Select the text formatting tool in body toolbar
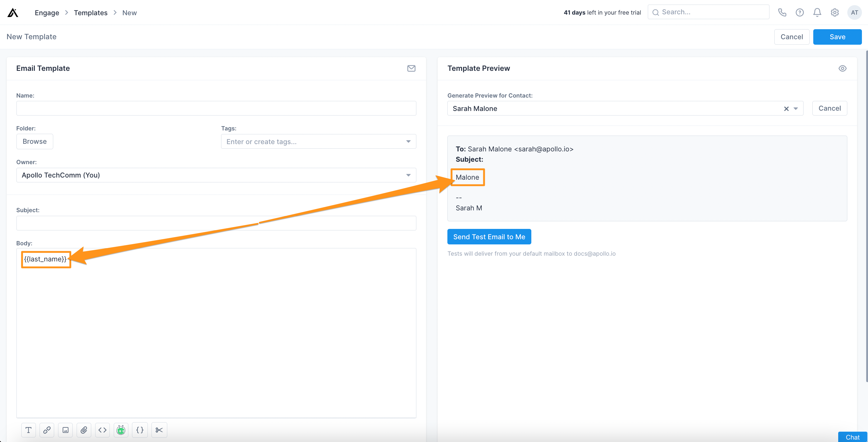The width and height of the screenshot is (868, 442). [x=28, y=430]
